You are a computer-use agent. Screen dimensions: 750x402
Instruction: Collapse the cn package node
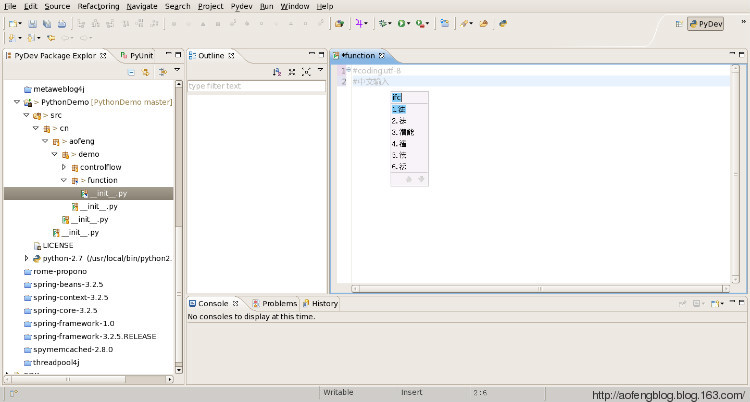click(36, 128)
